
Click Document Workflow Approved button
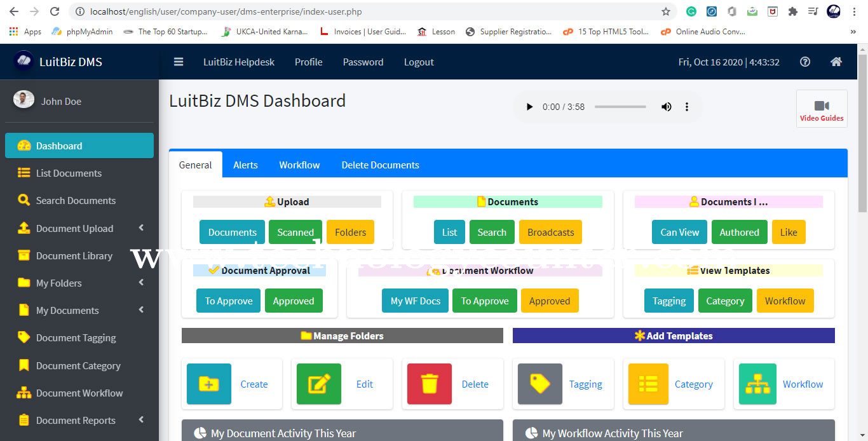[x=550, y=301]
